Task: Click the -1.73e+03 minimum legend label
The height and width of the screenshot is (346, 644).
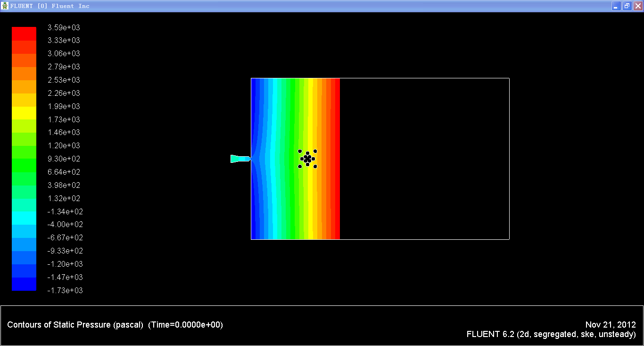Action: [65, 290]
